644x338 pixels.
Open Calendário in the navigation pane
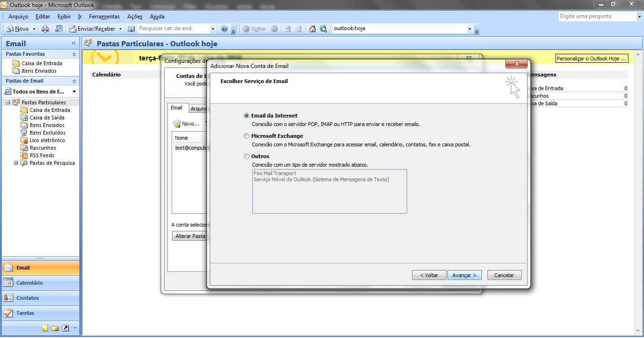click(41, 283)
